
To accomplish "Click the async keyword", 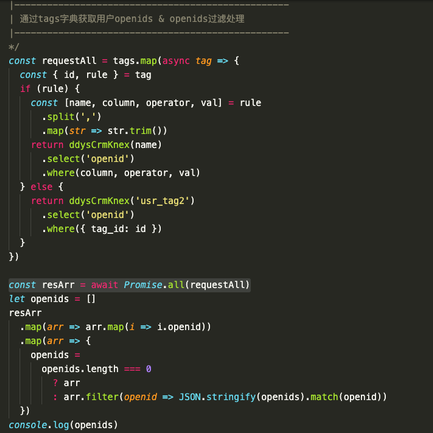I will click(176, 61).
